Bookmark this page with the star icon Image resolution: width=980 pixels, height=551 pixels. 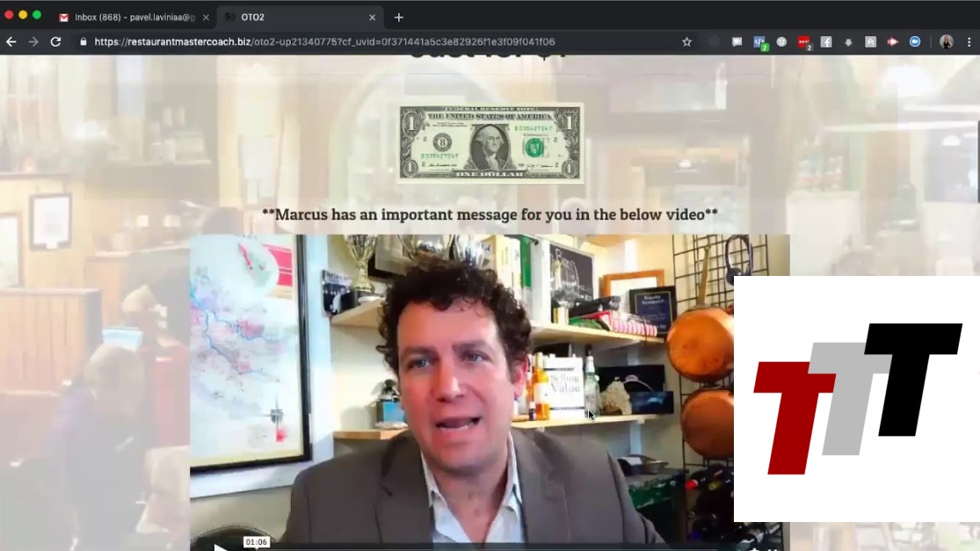click(x=686, y=41)
